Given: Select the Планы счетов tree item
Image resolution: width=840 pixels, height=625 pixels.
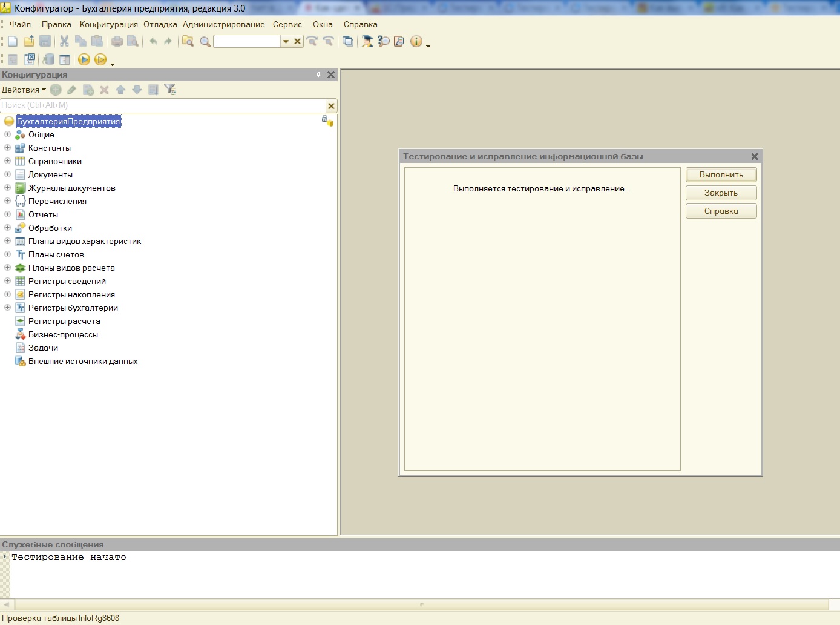Looking at the screenshot, I should tap(56, 254).
